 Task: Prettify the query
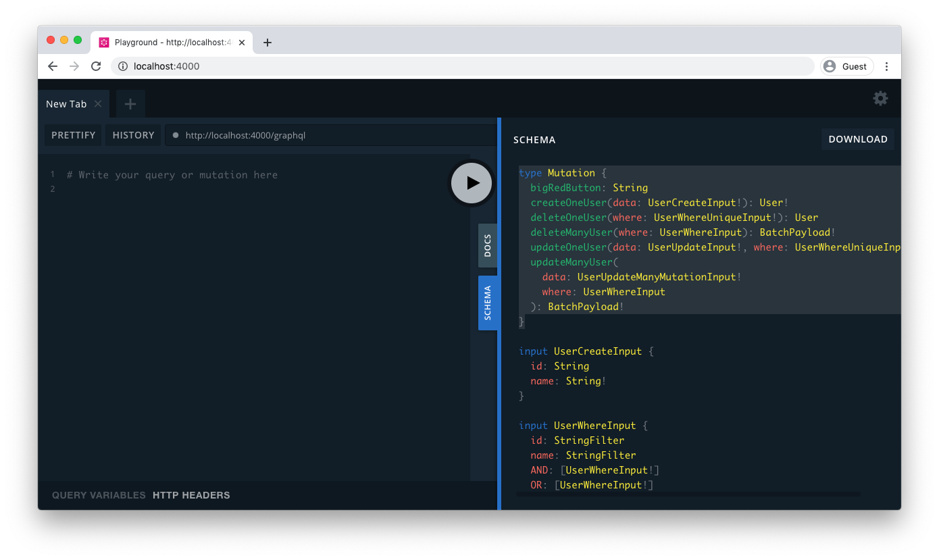tap(74, 135)
